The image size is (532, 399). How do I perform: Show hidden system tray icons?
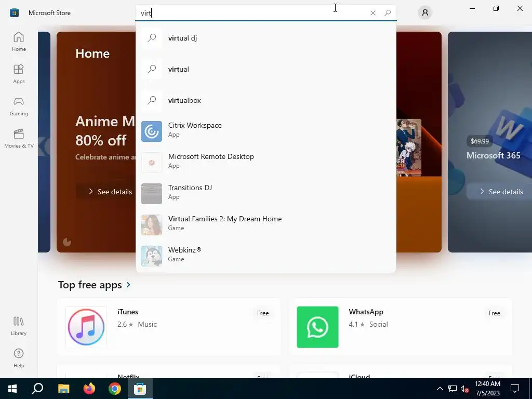pyautogui.click(x=440, y=389)
